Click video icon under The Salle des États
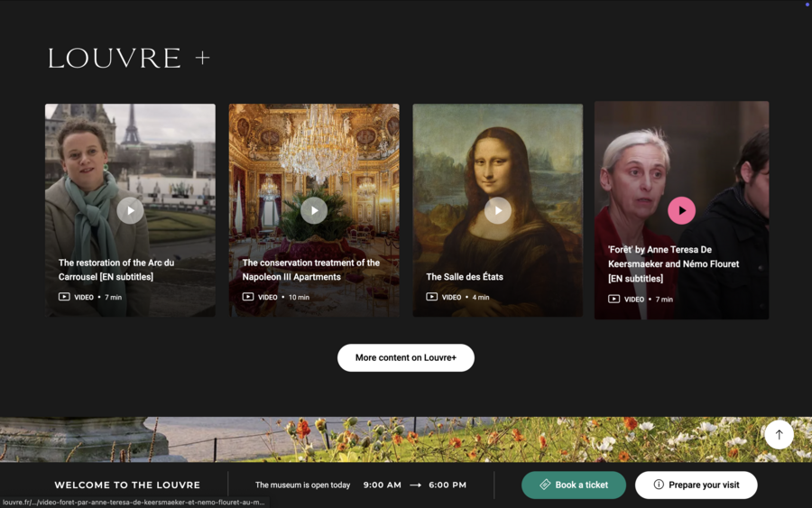This screenshot has height=508, width=812. coord(432,297)
